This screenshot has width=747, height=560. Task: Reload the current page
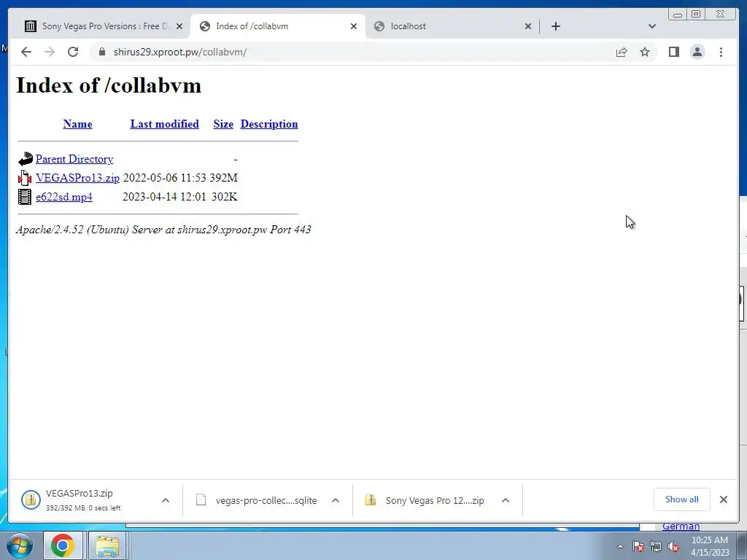tap(73, 52)
